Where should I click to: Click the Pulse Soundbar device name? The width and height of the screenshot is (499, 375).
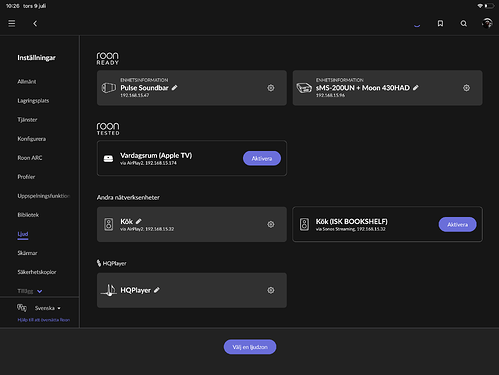(144, 88)
